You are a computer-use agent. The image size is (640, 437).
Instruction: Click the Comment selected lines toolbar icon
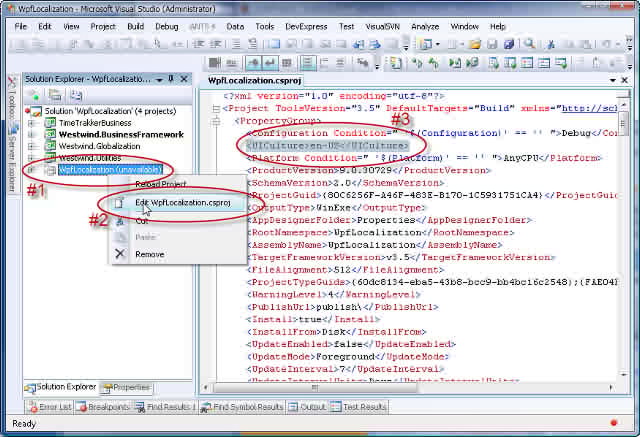point(236,44)
